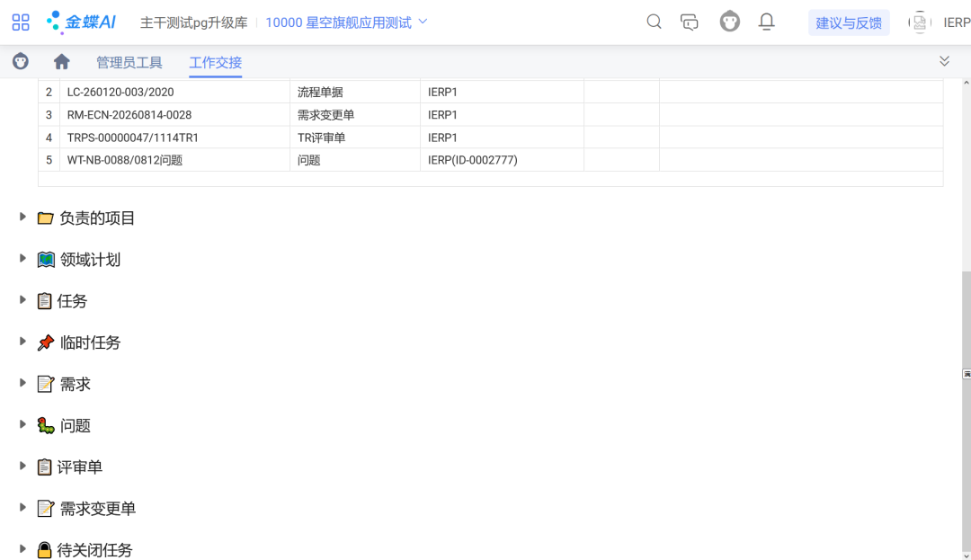The width and height of the screenshot is (971, 560).
Task: Expand the 负责的项目 section
Action: click(x=22, y=218)
